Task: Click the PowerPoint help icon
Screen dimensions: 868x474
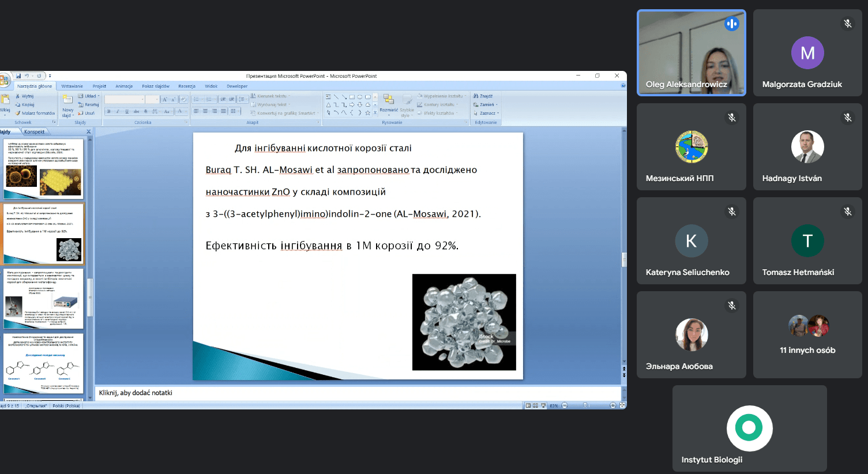Action: coord(623,86)
